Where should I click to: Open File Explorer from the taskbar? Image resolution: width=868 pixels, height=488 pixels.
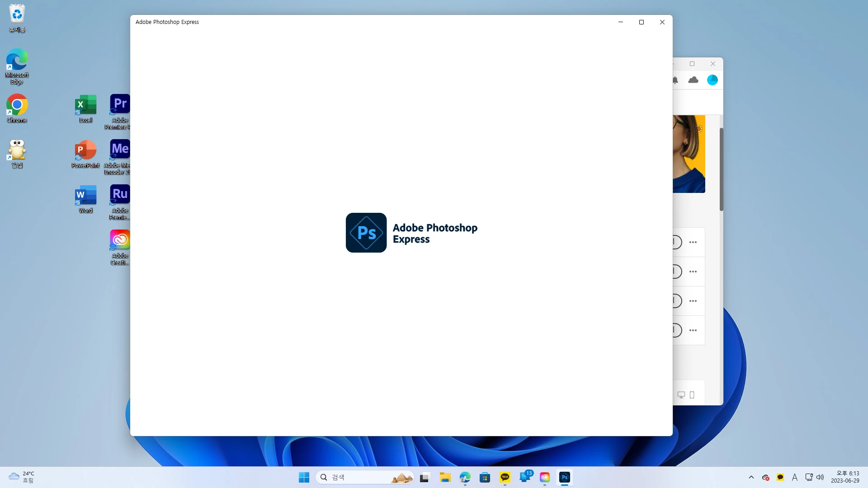(445, 477)
